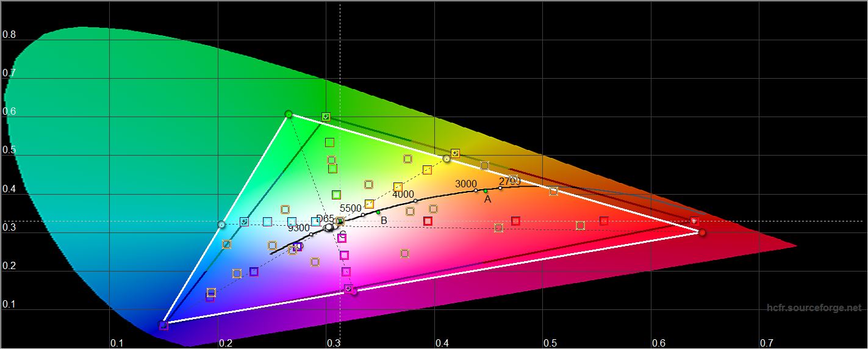The image size is (868, 349).
Task: Click the measured green primary circle marker
Action: pyautogui.click(x=289, y=114)
